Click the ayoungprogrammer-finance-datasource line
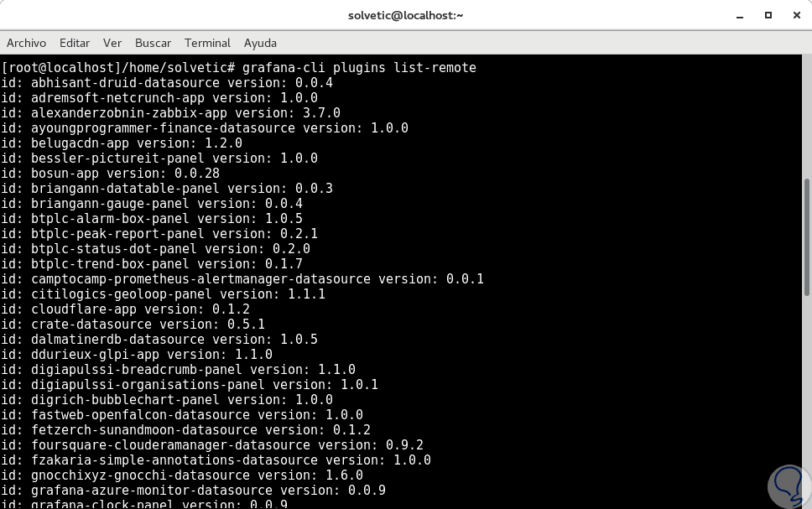This screenshot has height=509, width=812. 205,128
